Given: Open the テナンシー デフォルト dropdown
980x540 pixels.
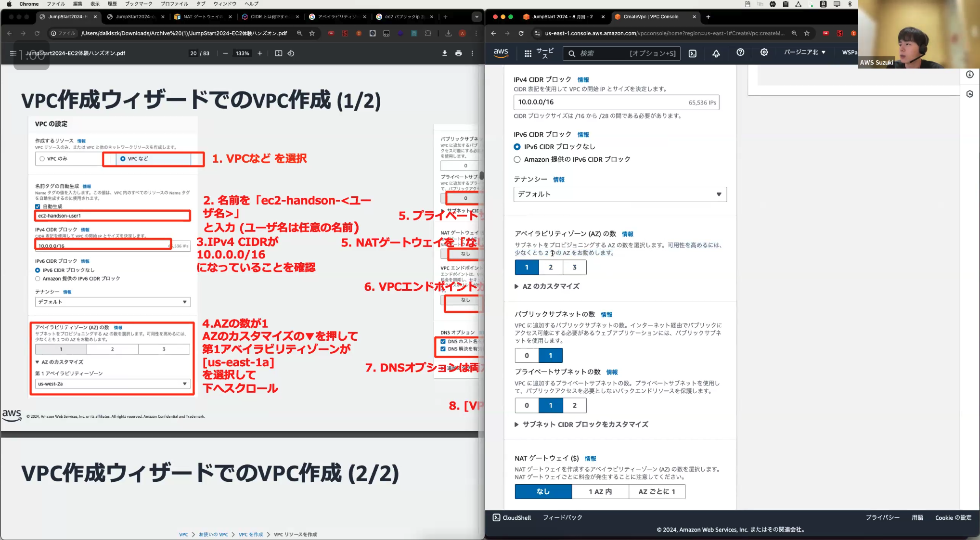Looking at the screenshot, I should (619, 194).
